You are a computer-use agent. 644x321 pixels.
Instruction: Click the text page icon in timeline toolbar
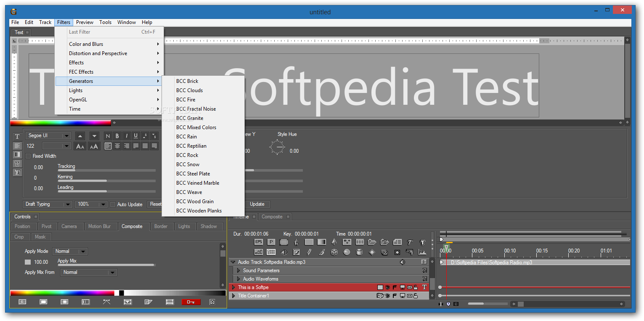398,242
